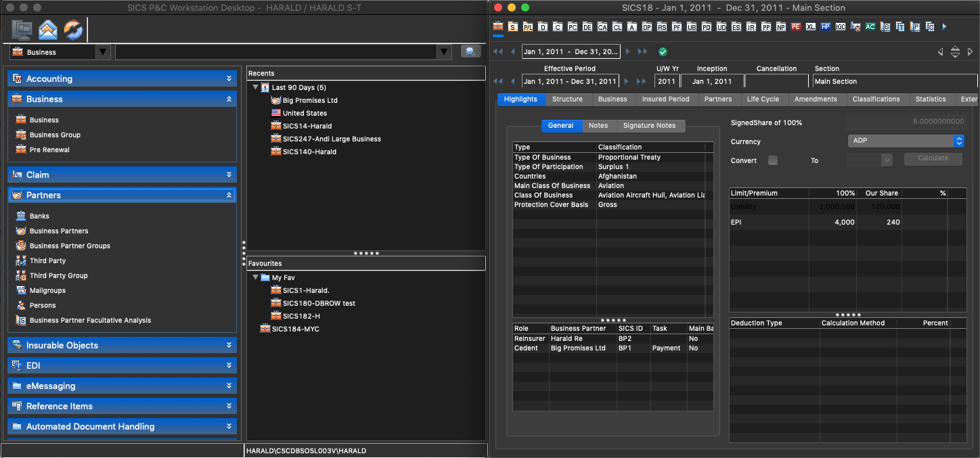
Task: Select SICS247-Andi Large Business in Recents
Action: tap(332, 139)
